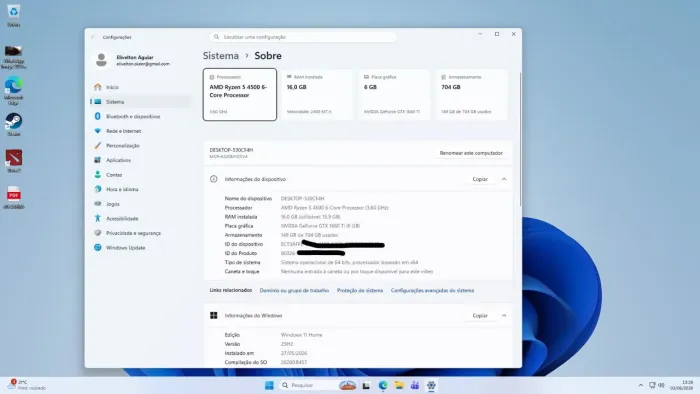The height and width of the screenshot is (394, 700).
Task: Click the Hora e idioma globe icon
Action: 98,189
